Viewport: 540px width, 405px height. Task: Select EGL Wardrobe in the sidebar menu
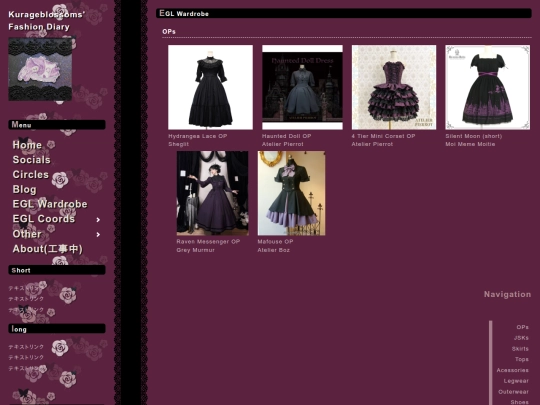coord(50,204)
